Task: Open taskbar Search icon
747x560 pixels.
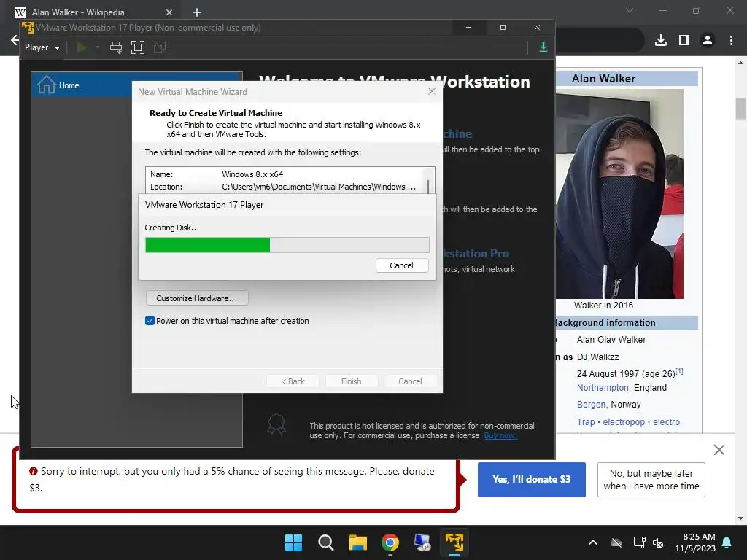Action: pyautogui.click(x=326, y=542)
